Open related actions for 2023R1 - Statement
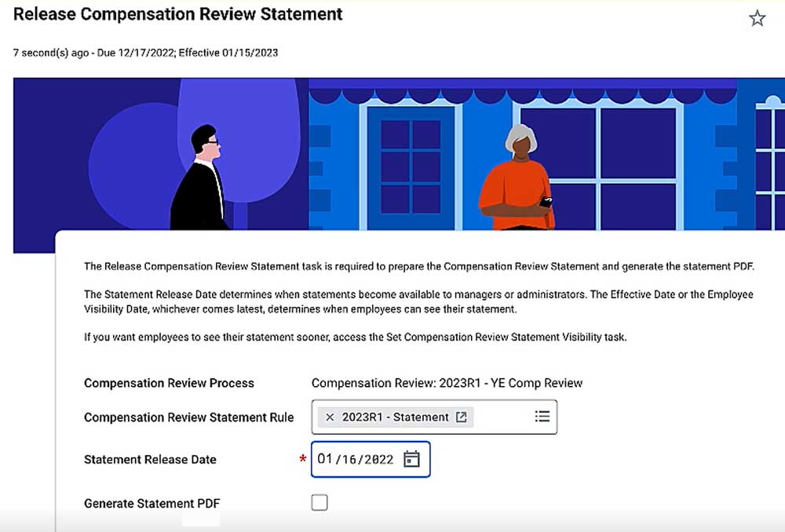The width and height of the screenshot is (785, 532). point(461,417)
